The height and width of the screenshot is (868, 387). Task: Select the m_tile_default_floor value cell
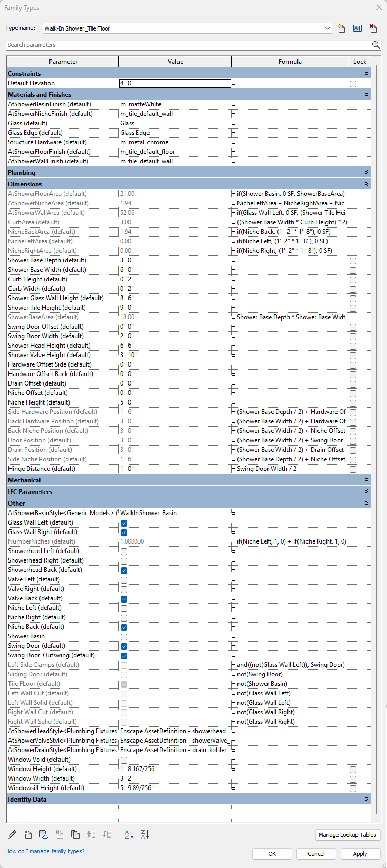175,152
